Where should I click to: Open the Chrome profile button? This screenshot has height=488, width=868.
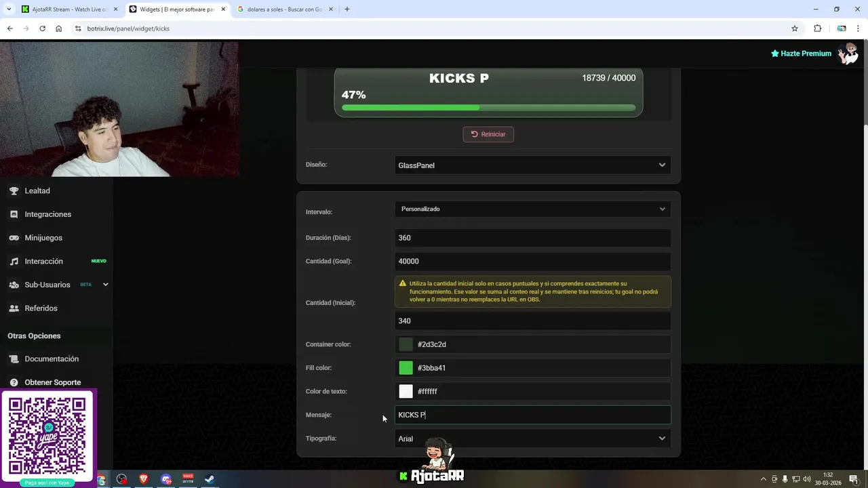tap(842, 28)
